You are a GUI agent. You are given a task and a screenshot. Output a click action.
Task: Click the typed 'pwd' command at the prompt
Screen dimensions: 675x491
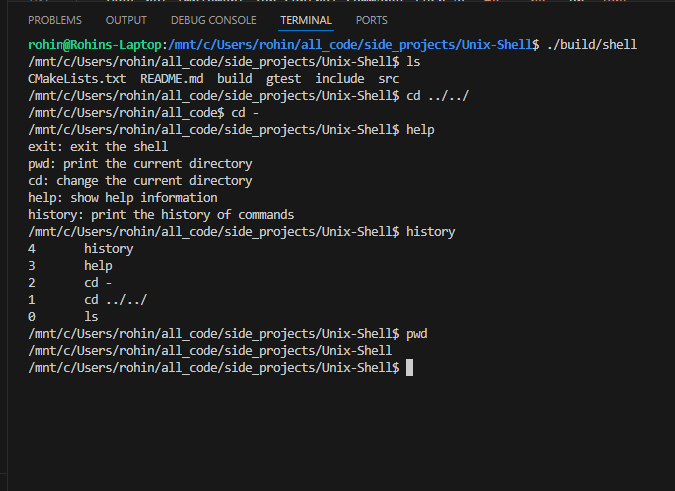[x=417, y=334]
